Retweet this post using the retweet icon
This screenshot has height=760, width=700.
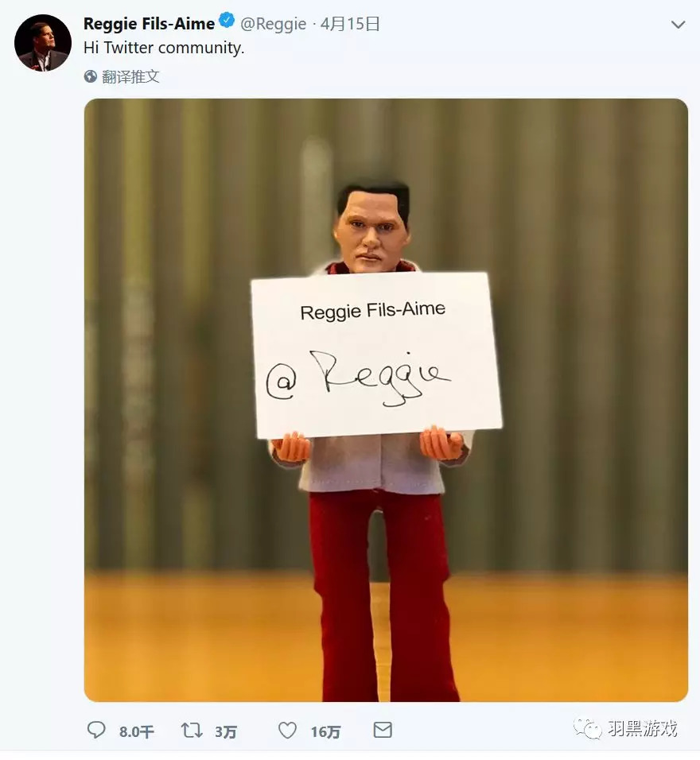pos(192,730)
